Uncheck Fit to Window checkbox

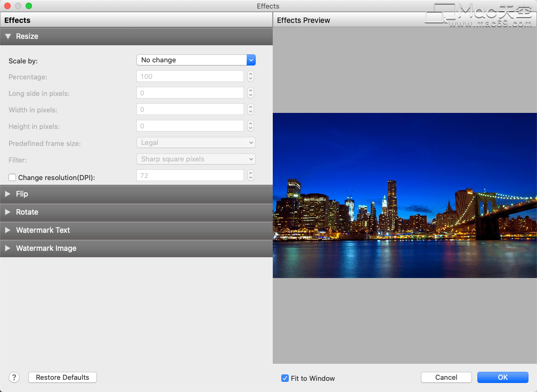(x=285, y=378)
